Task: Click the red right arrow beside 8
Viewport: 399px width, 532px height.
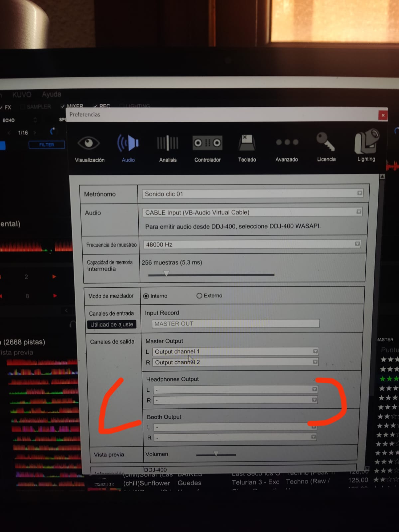Action: pos(55,296)
